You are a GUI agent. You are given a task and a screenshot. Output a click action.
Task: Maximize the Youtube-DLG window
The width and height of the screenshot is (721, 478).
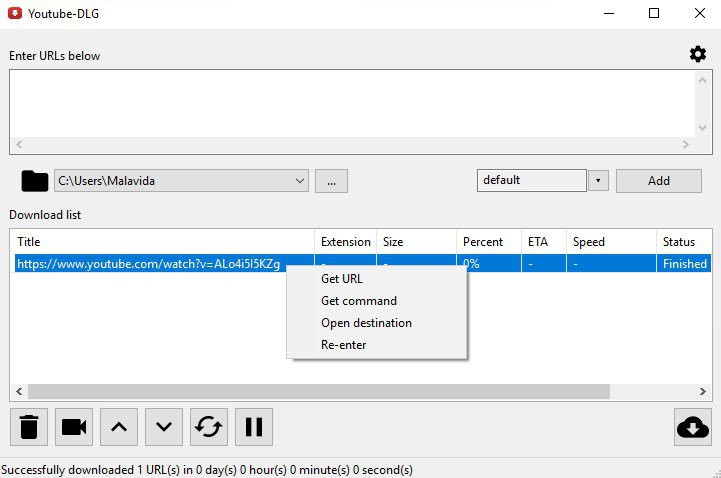click(x=654, y=13)
